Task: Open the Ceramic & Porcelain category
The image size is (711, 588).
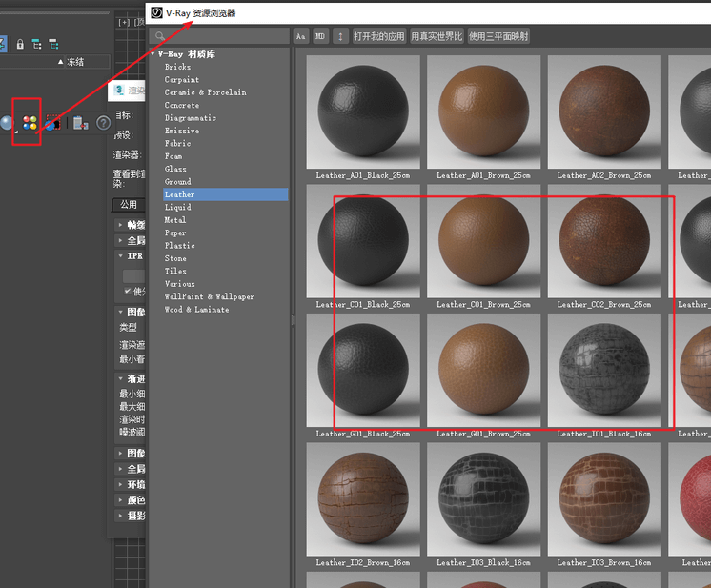Action: (206, 92)
